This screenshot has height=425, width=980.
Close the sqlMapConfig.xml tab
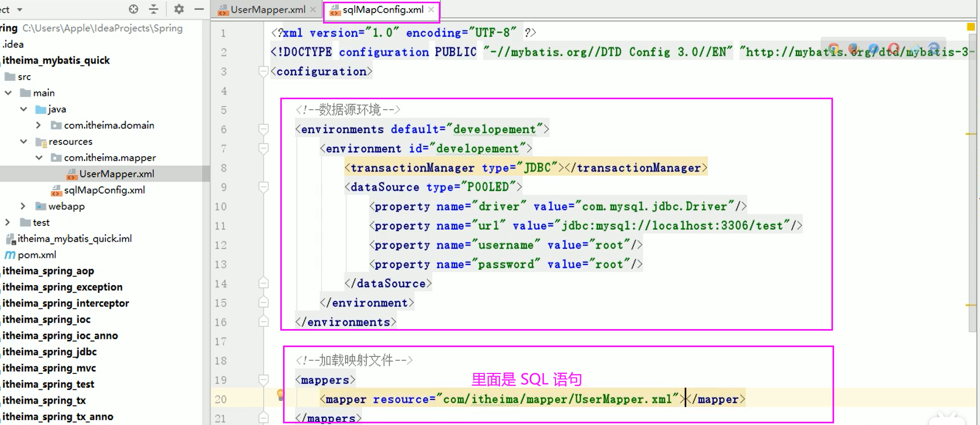[x=431, y=10]
